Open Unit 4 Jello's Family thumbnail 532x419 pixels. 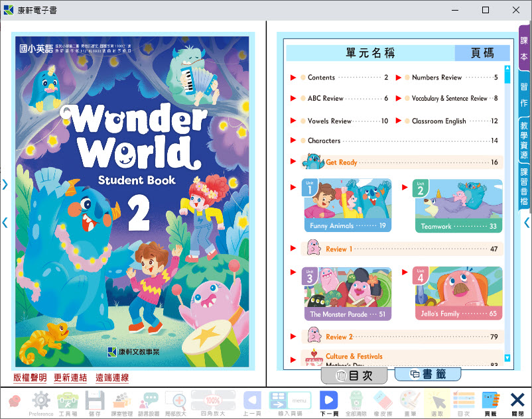(x=458, y=293)
